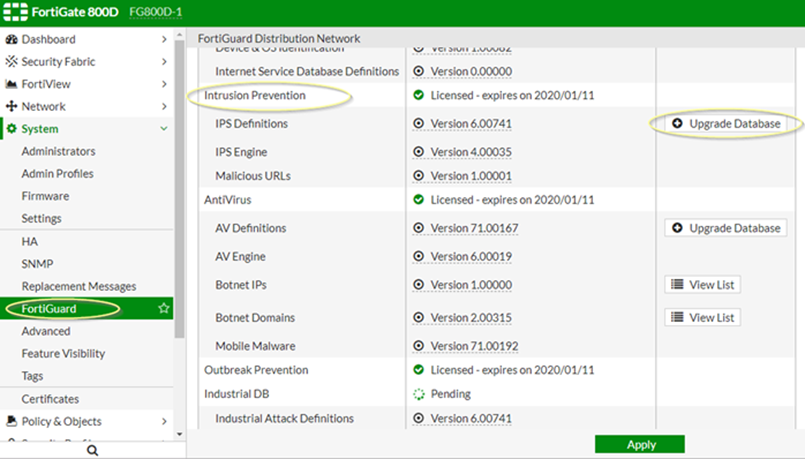Screen dimensions: 805x459
Task: Click the System gear icon
Action: (x=11, y=129)
